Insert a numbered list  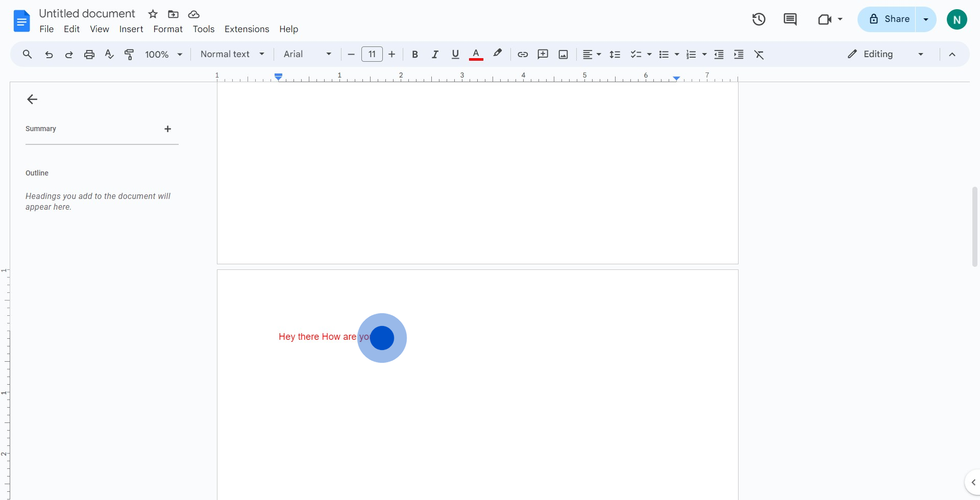[692, 55]
